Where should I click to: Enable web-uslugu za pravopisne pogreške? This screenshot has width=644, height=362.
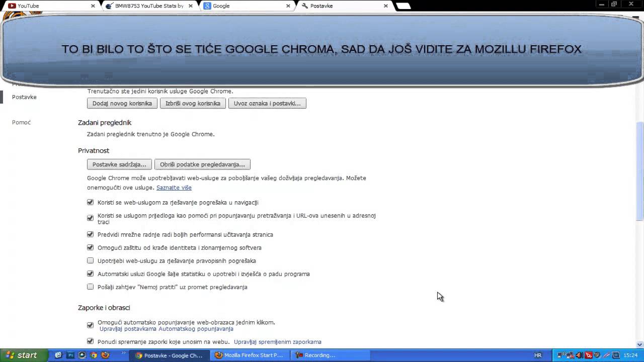[x=91, y=260]
